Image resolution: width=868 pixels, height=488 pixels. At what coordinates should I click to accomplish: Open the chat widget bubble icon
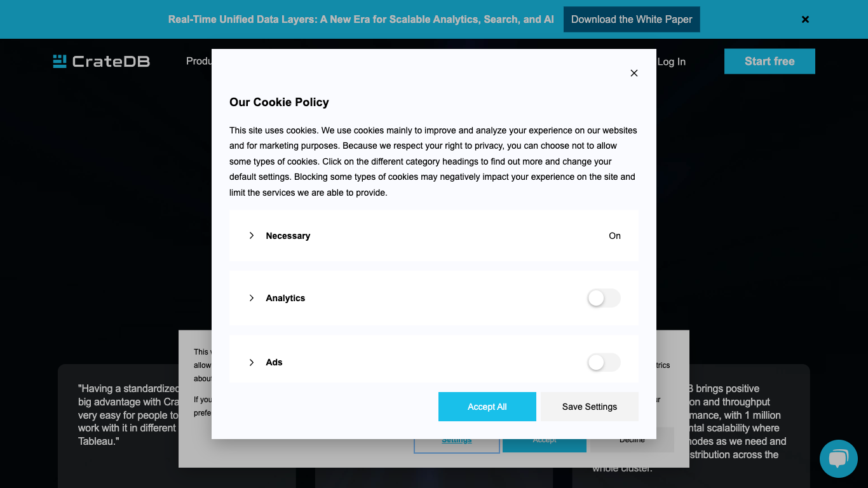[838, 458]
